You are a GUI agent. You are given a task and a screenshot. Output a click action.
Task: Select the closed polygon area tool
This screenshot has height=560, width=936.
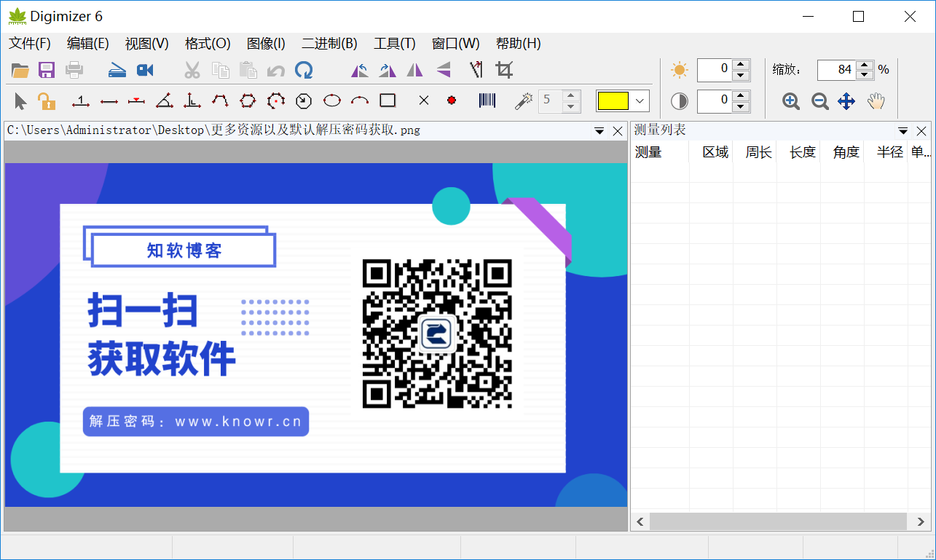click(x=248, y=100)
